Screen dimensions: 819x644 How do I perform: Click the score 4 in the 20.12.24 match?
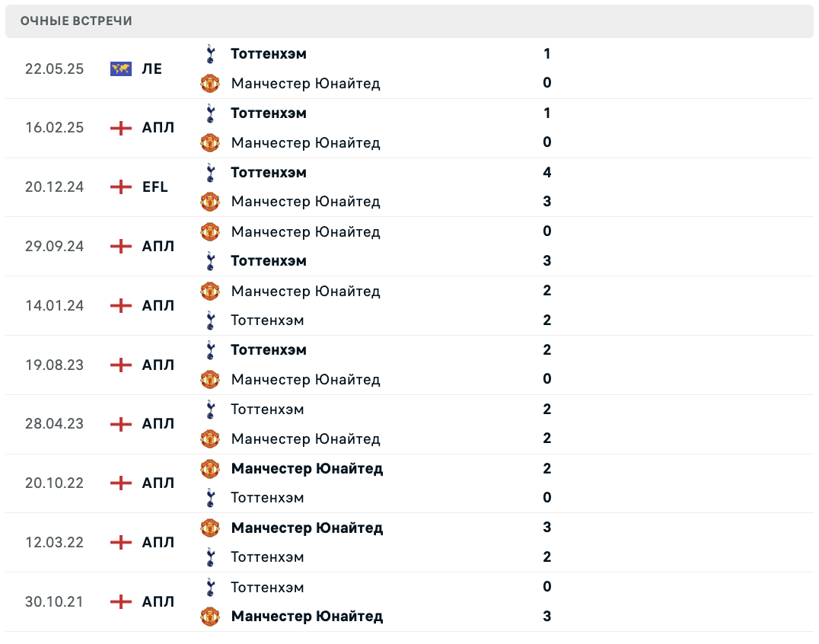click(x=547, y=173)
